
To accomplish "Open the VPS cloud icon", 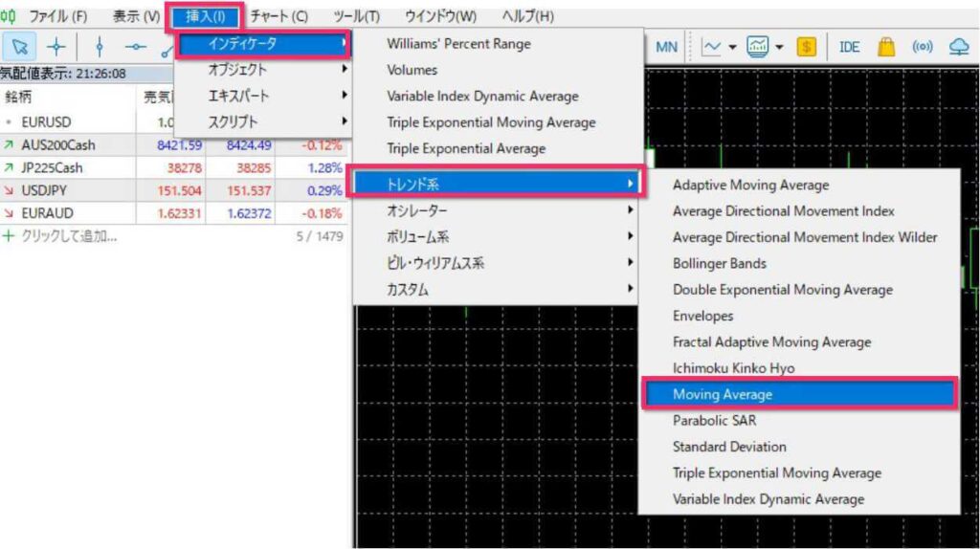I will tap(959, 47).
